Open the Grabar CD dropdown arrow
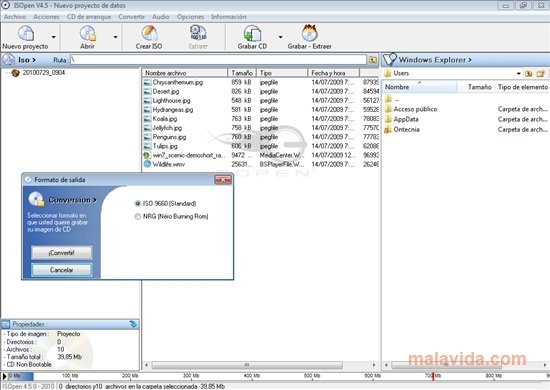This screenshot has height=390, width=550. point(281,37)
